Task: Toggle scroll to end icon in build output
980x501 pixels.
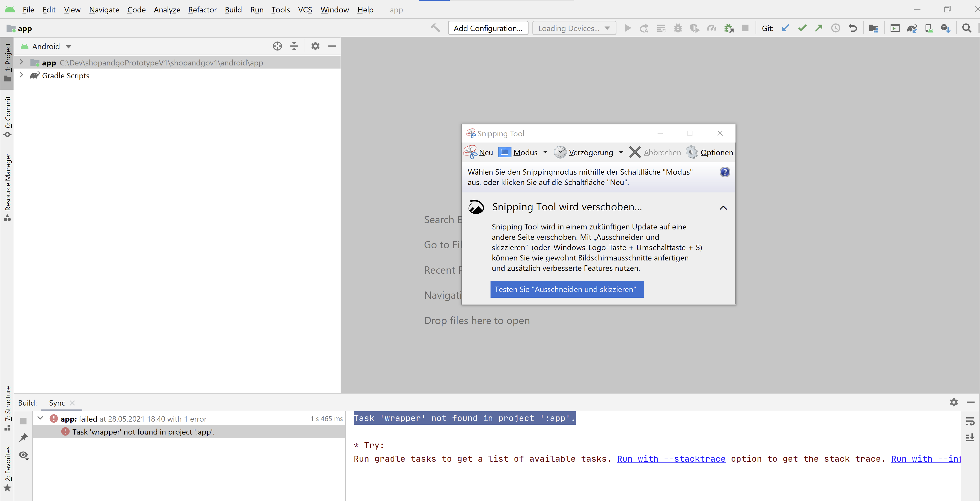Action: coord(970,437)
